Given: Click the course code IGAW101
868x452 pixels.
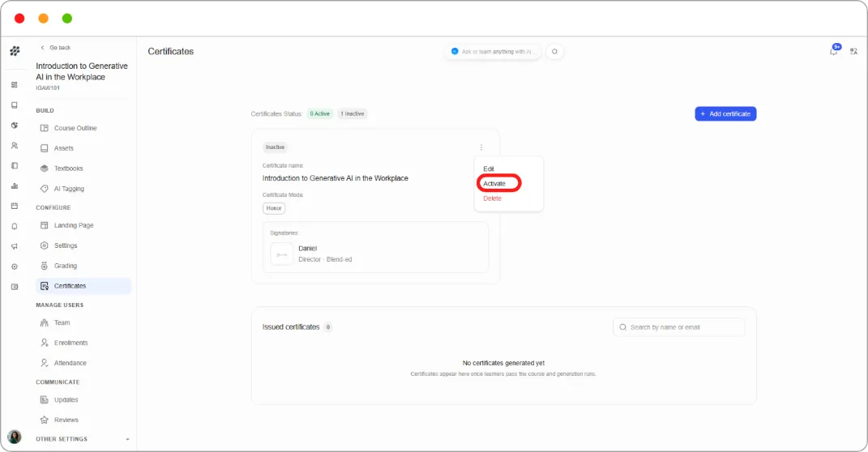Looking at the screenshot, I should point(48,88).
